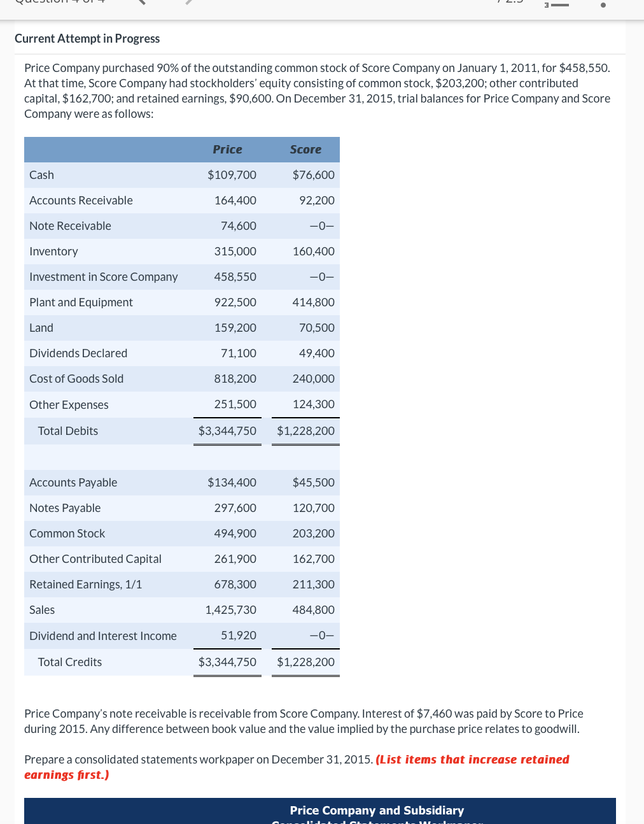Click the Accounts Payable row label
Viewport: 644px width, 824px height.
pyautogui.click(x=73, y=482)
